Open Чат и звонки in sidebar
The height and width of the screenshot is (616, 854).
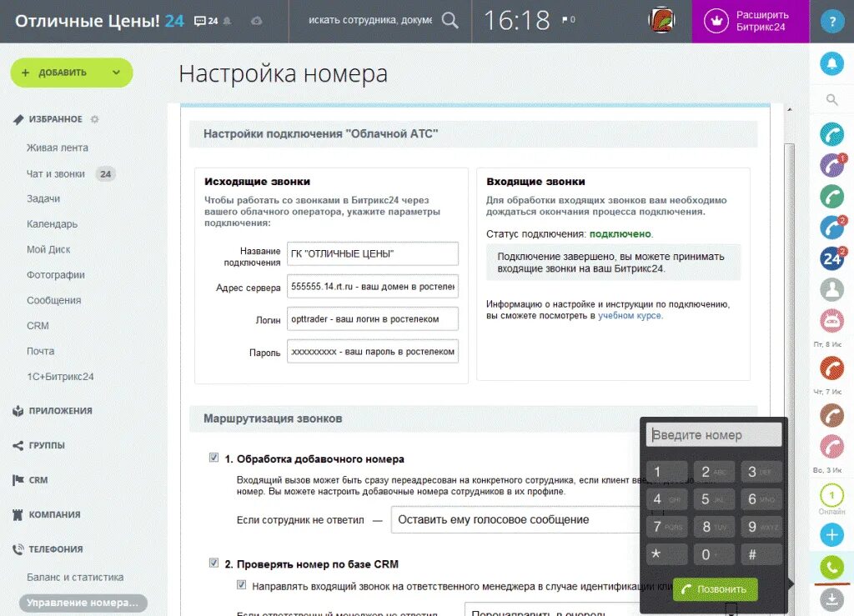click(56, 174)
